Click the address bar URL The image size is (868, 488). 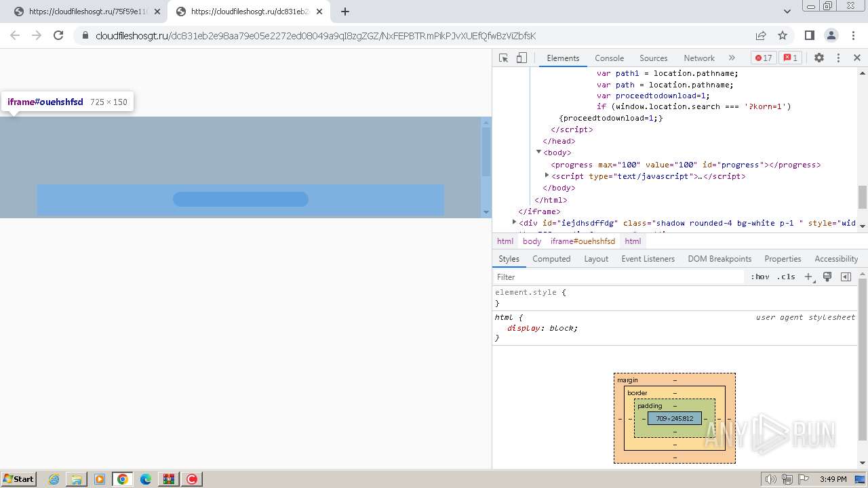tap(316, 36)
